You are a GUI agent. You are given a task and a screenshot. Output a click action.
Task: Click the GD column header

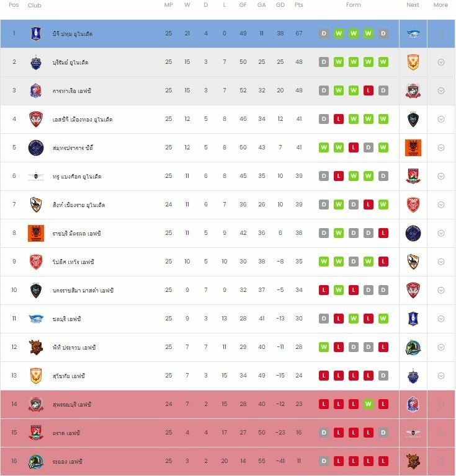280,5
